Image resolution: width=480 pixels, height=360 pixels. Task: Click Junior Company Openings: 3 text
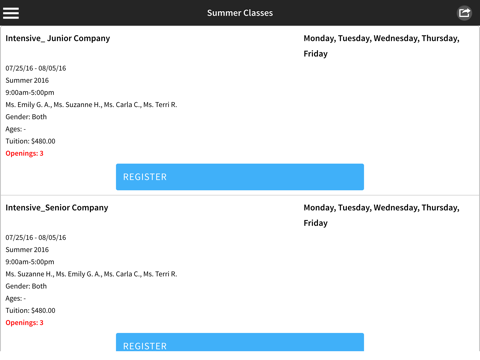(24, 153)
